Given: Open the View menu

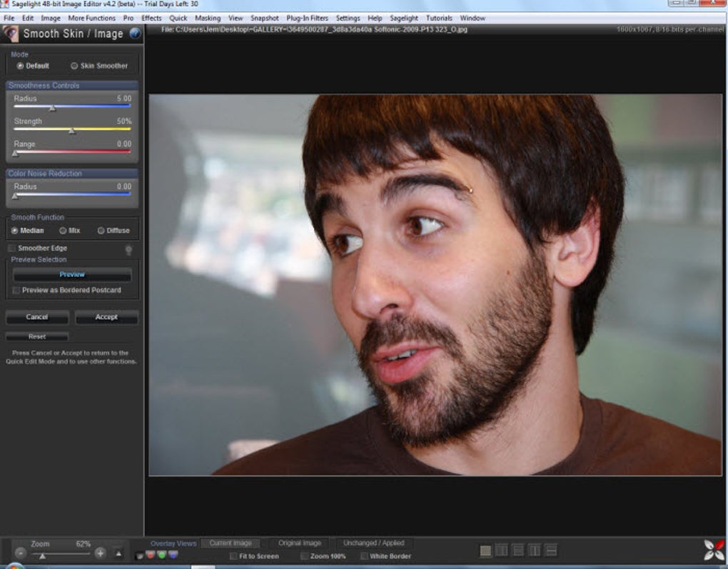Looking at the screenshot, I should pos(236,18).
